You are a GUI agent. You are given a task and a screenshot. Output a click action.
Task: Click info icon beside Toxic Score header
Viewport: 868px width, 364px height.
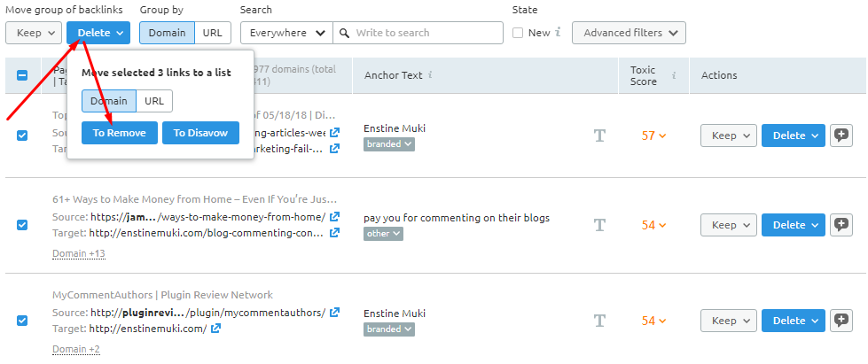tap(673, 76)
